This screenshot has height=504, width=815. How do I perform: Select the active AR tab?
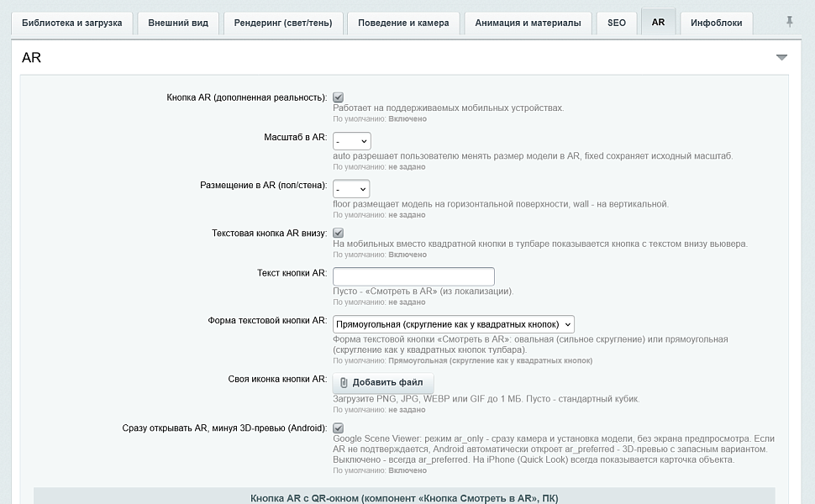pos(658,22)
